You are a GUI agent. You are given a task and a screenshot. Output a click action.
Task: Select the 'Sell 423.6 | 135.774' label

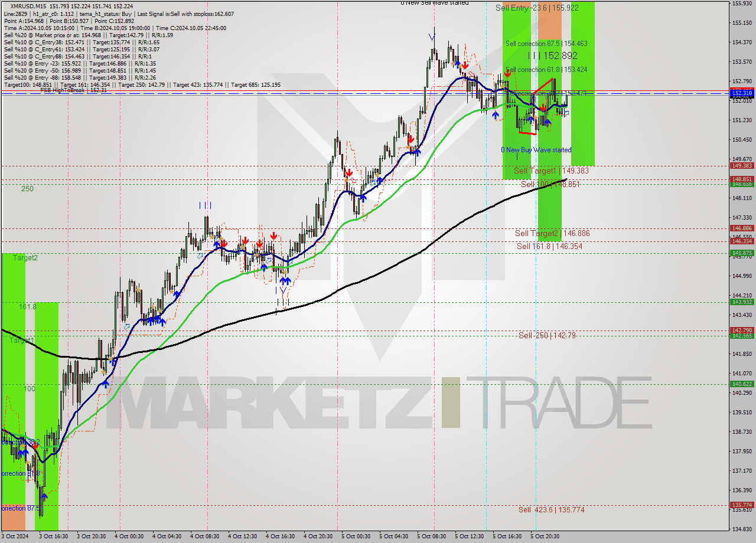pyautogui.click(x=551, y=509)
